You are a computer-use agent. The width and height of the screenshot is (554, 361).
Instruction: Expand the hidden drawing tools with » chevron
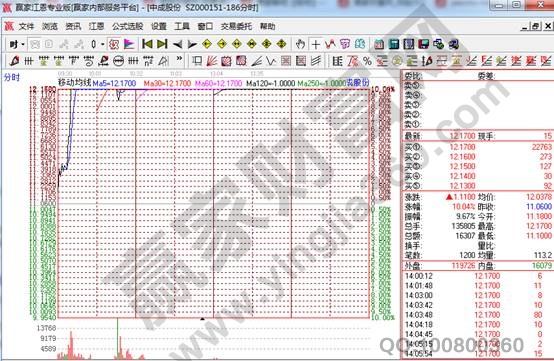click(179, 59)
